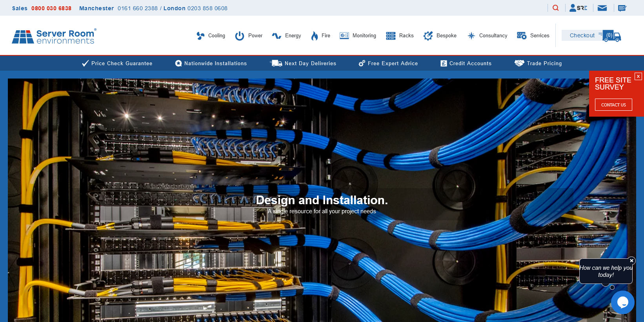644x322 pixels.
Task: Click the Server Room Environments logo
Action: point(54,37)
